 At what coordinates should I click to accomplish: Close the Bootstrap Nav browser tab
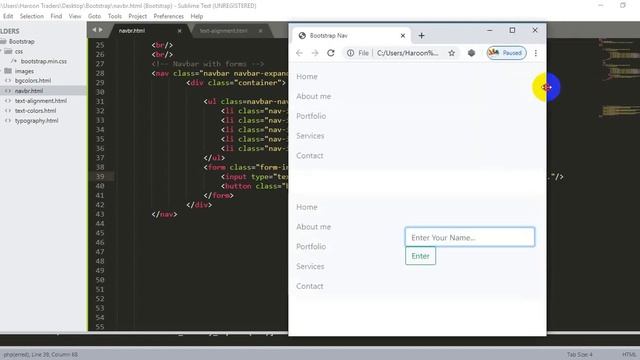pos(402,36)
